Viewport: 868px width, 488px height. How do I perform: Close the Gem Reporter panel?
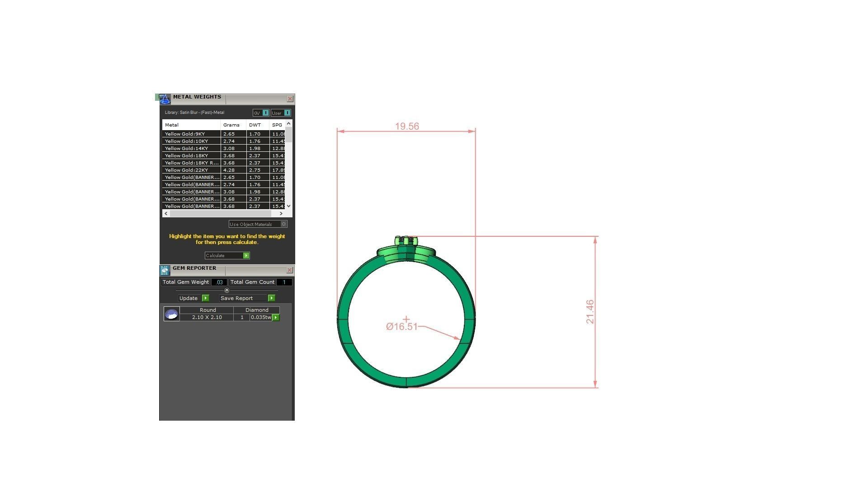[x=290, y=270]
